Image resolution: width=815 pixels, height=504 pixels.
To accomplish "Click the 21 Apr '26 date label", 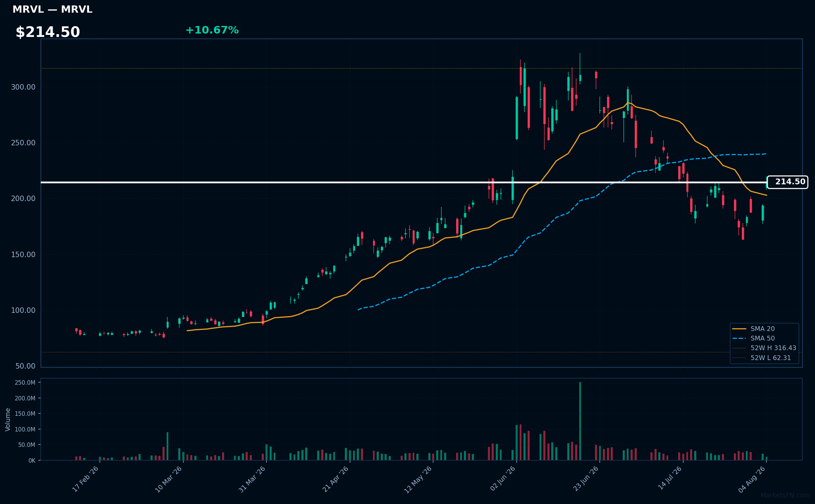I will point(335,479).
